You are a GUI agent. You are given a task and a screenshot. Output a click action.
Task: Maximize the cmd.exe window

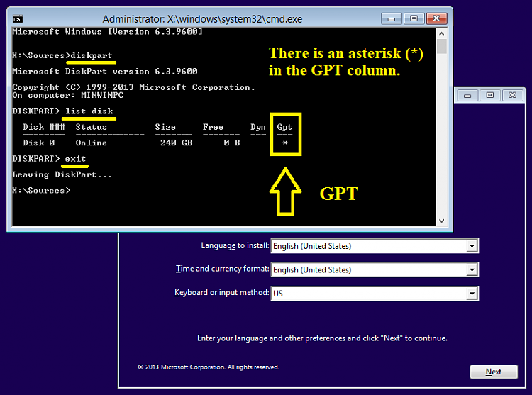414,18
